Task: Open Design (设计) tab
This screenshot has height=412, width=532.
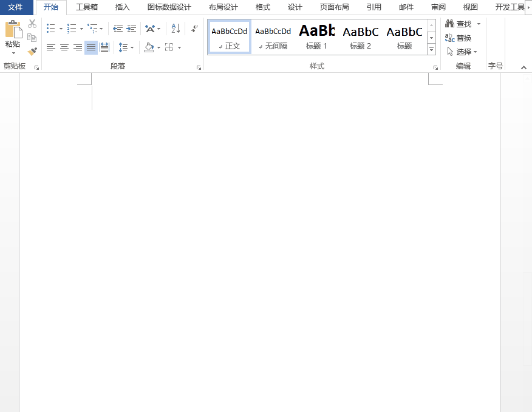Action: pyautogui.click(x=295, y=7)
